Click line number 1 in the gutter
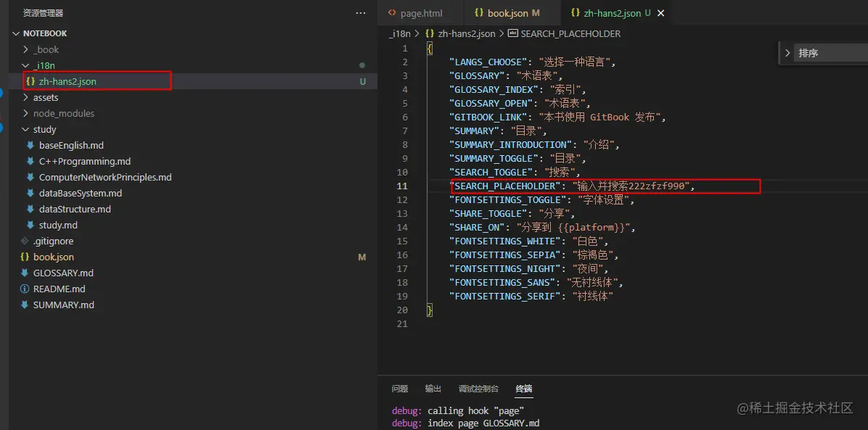The height and width of the screenshot is (430, 868). (405, 48)
